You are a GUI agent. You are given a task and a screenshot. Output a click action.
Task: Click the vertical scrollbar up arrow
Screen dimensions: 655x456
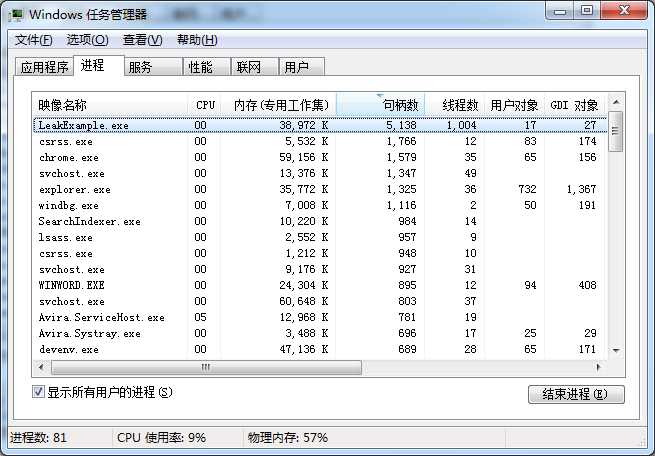[x=616, y=101]
